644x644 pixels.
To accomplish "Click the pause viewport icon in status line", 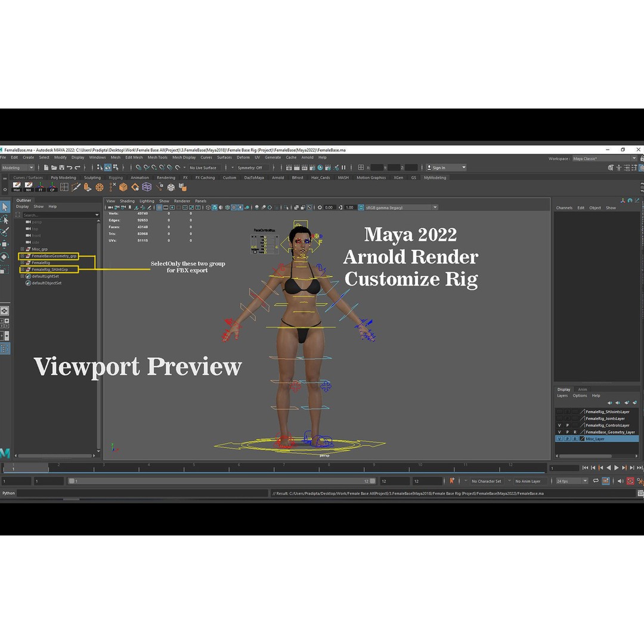I will (x=343, y=168).
